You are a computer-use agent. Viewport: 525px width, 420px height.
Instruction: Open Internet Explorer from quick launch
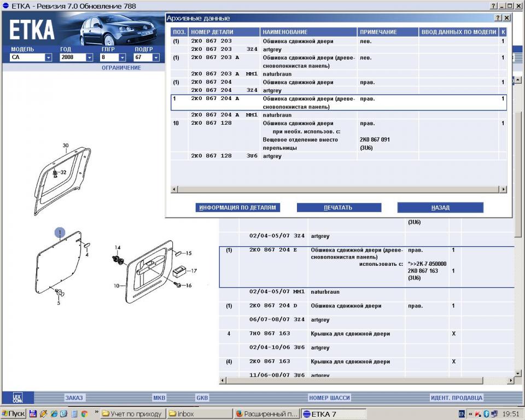point(54,413)
